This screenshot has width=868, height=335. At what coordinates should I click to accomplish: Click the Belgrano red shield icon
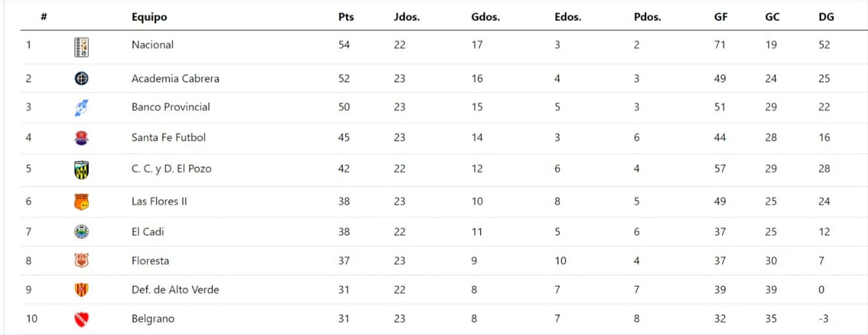pos(82,319)
